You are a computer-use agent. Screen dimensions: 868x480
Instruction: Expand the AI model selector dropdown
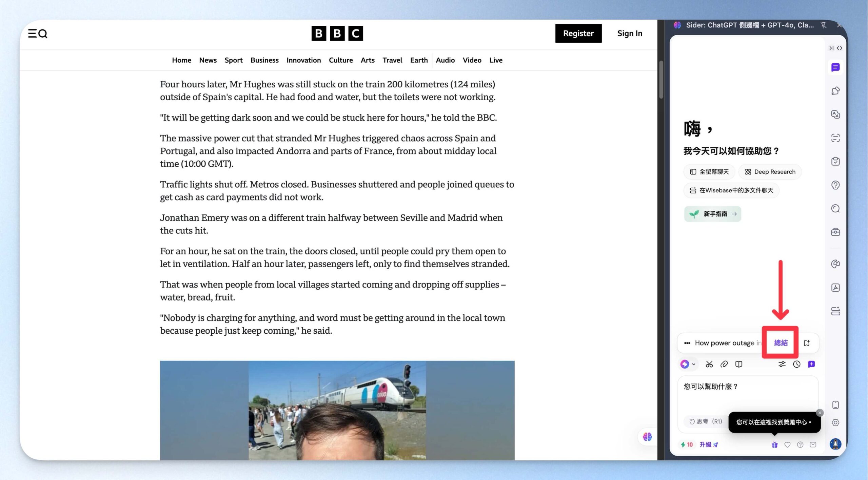point(688,364)
